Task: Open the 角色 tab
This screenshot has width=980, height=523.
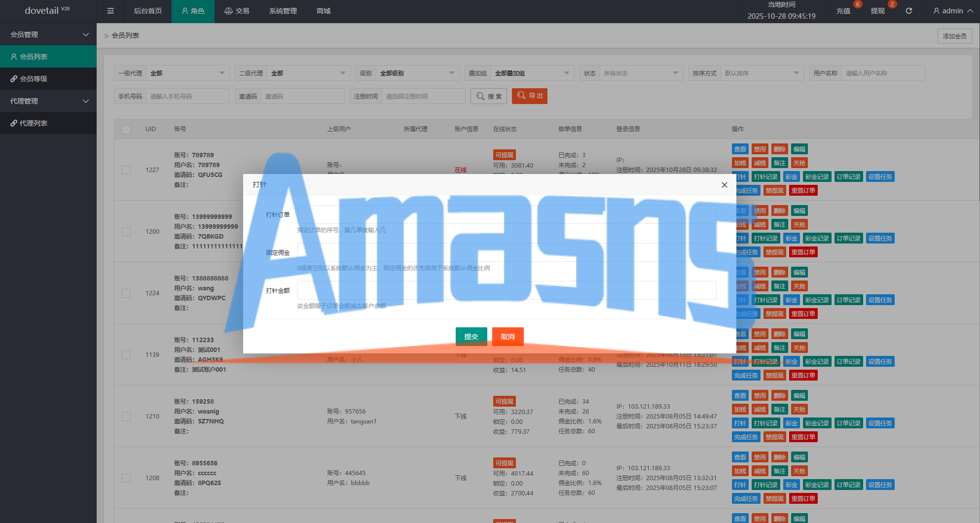Action: (x=193, y=11)
